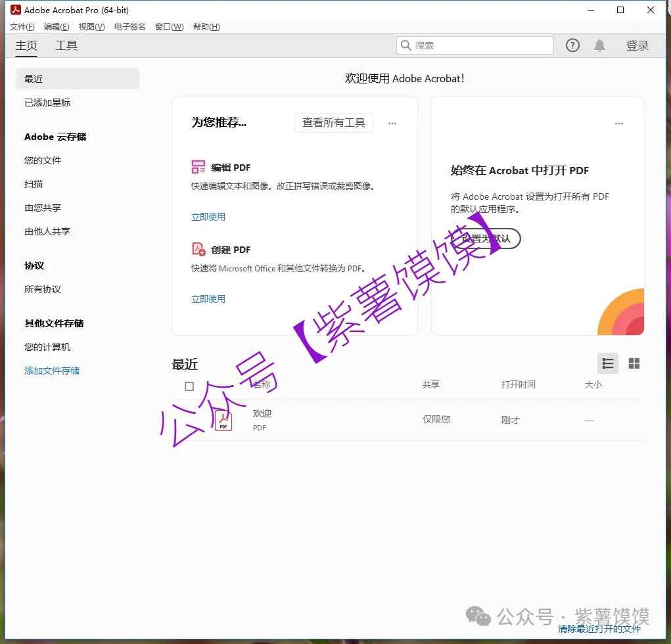
Task: Click the help question mark icon
Action: tap(572, 45)
